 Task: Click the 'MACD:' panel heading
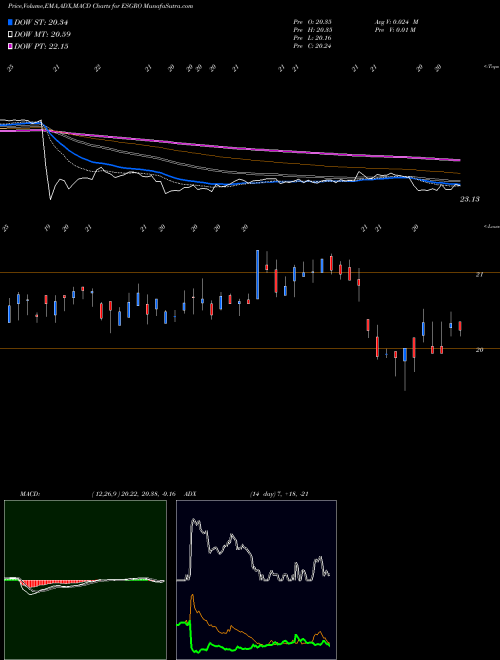tap(30, 494)
